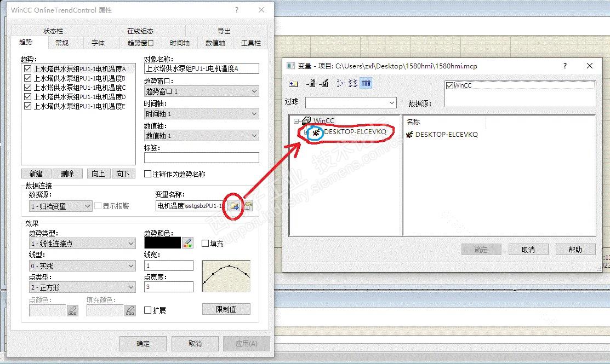Enable 注释作为趋势名称 checkbox
This screenshot has width=610, height=364.
coord(147,174)
